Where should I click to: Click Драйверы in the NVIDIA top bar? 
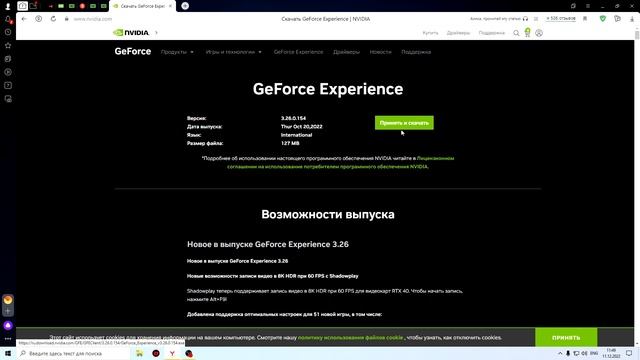point(458,33)
